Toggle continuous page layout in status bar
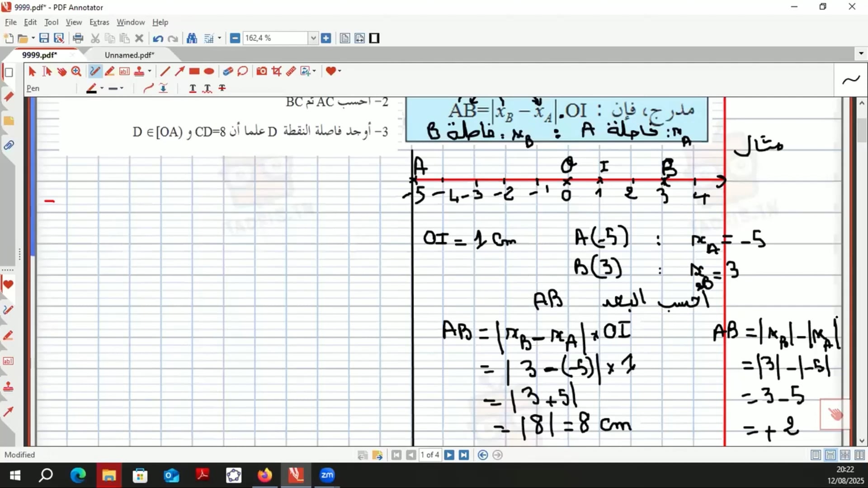868x488 pixels. [830, 455]
